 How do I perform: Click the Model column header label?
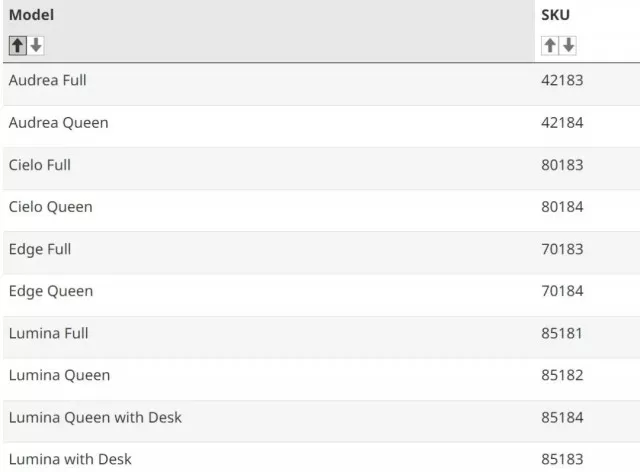[x=31, y=15]
